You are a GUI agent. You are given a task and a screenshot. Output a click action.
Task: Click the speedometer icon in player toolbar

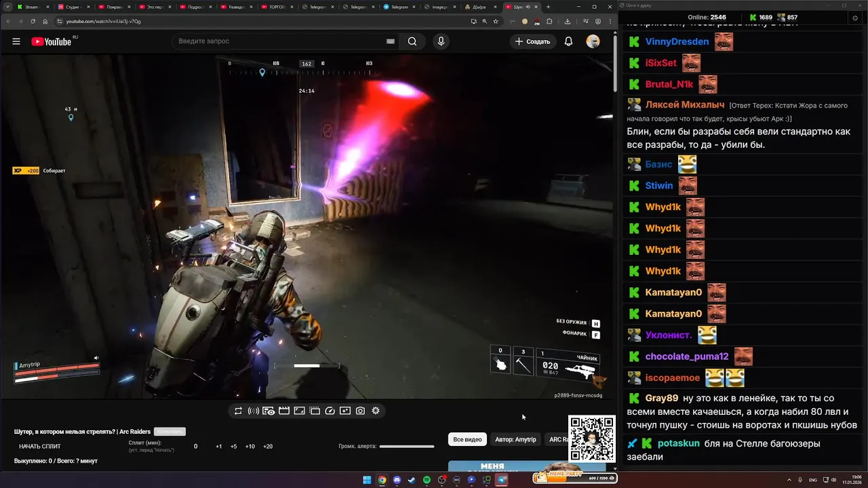[x=330, y=411]
